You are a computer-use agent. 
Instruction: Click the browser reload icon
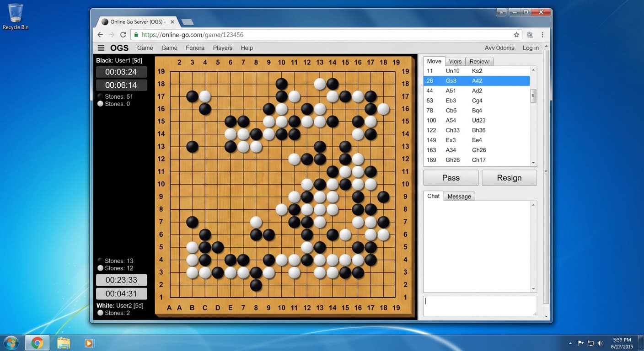pos(123,35)
